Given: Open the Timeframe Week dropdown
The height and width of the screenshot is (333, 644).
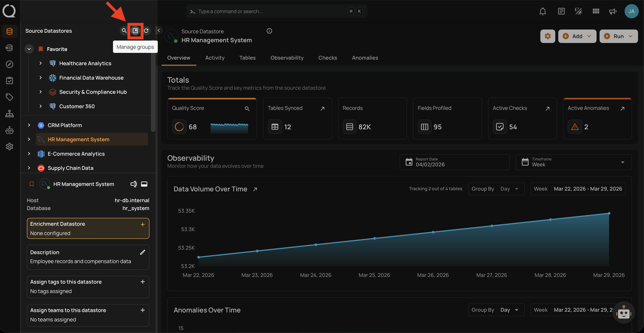Looking at the screenshot, I should 574,162.
